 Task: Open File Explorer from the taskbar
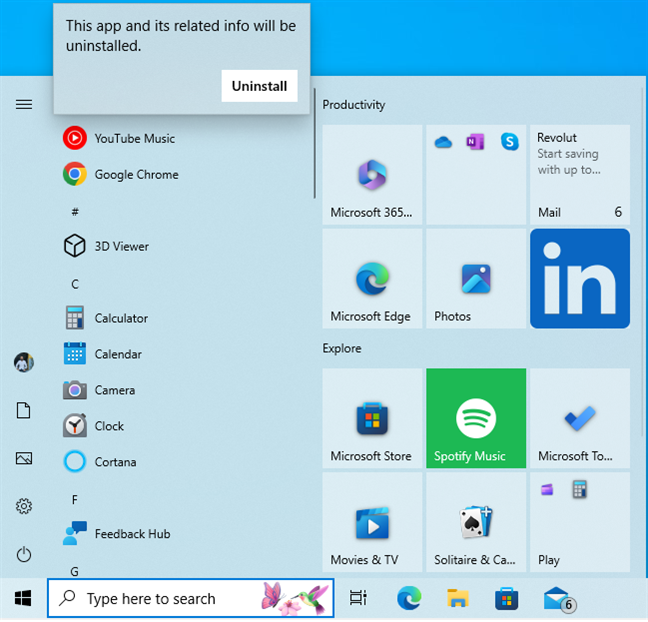(457, 598)
